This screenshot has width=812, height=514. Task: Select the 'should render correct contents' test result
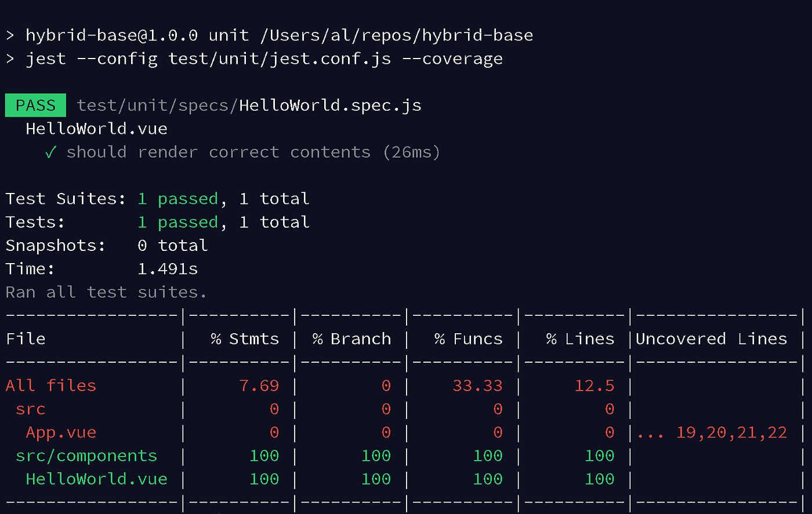pos(219,152)
